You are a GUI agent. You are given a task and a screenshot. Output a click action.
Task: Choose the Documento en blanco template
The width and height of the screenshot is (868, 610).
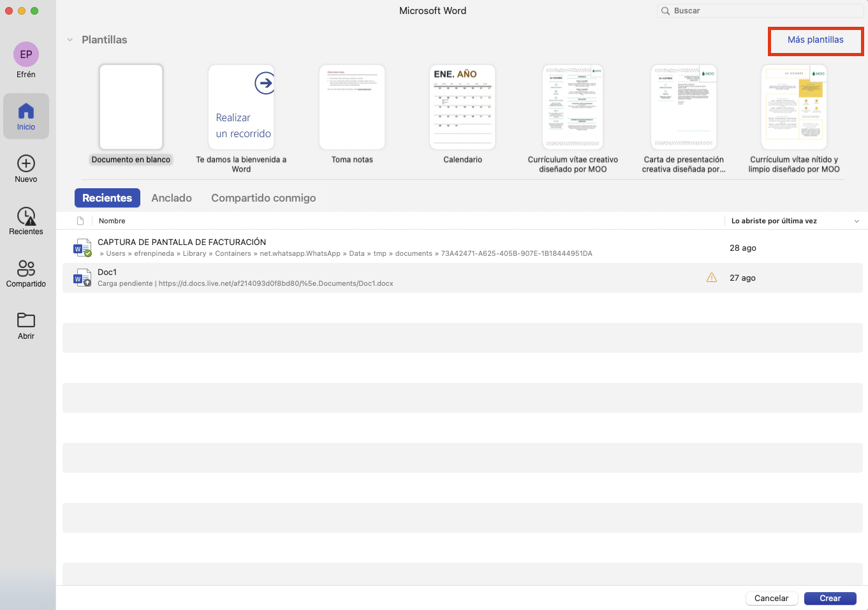[131, 107]
